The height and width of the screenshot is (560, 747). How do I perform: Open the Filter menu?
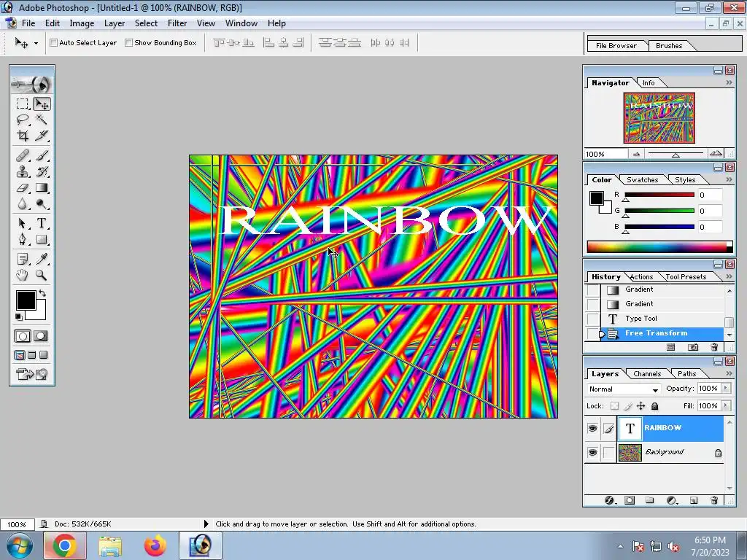click(177, 23)
